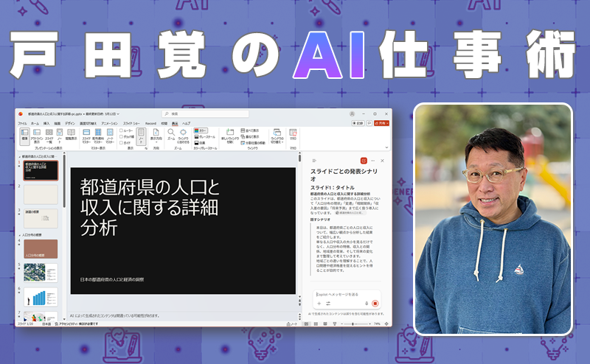Viewport: 590px width, 364px height.
Task: Open Copilot pane more options (three dots)
Action: 373,161
